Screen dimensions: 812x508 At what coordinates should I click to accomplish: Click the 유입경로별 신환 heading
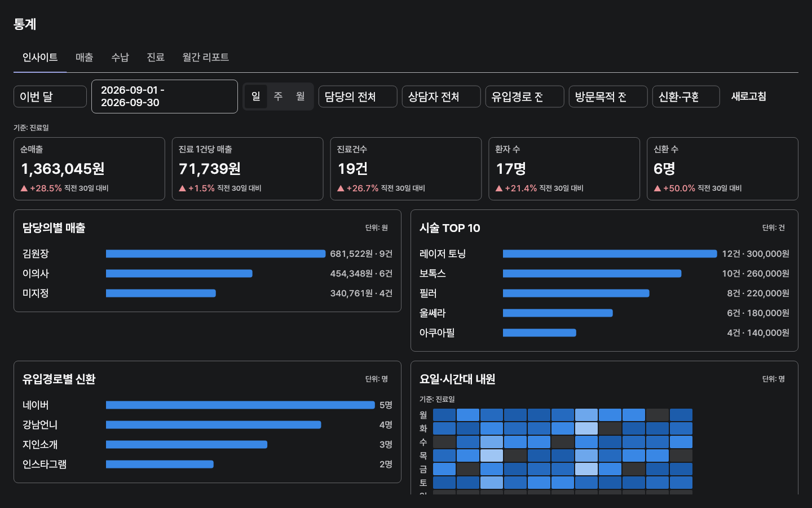coord(59,379)
